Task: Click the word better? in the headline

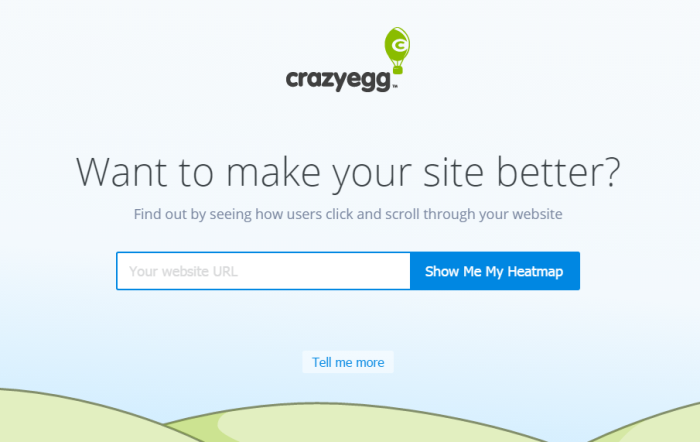Action: pyautogui.click(x=558, y=172)
